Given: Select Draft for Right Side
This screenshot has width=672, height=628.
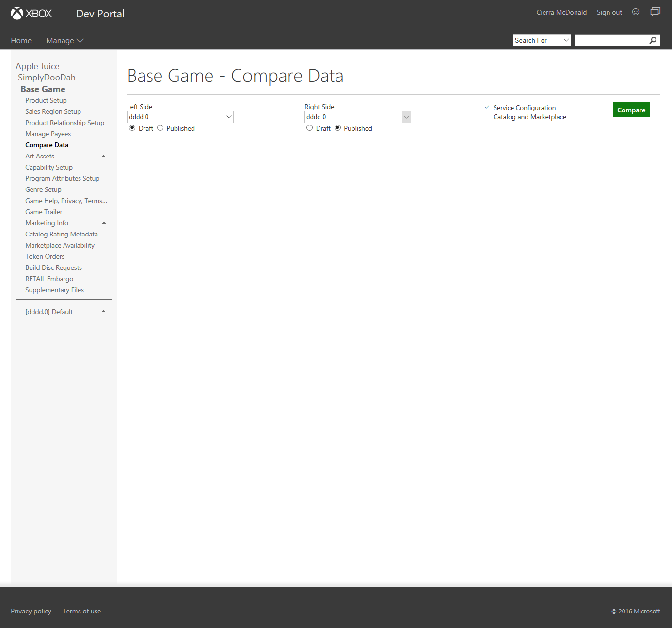Looking at the screenshot, I should pos(309,128).
